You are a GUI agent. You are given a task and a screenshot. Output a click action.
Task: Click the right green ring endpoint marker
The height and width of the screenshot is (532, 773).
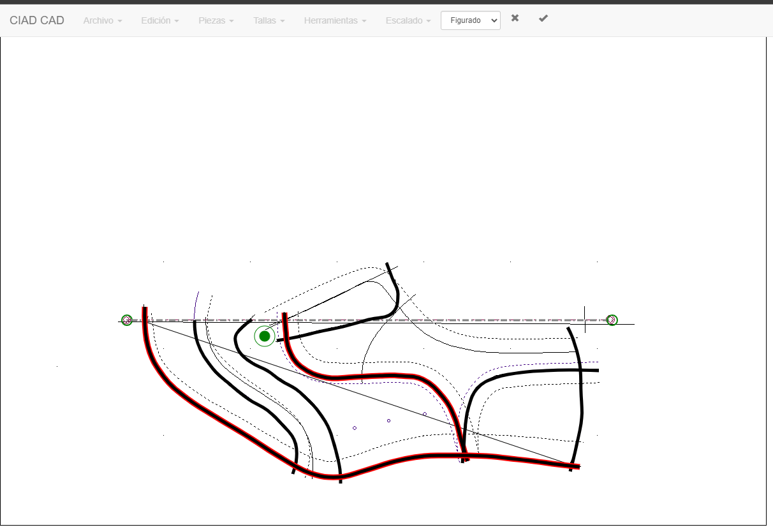tap(612, 320)
